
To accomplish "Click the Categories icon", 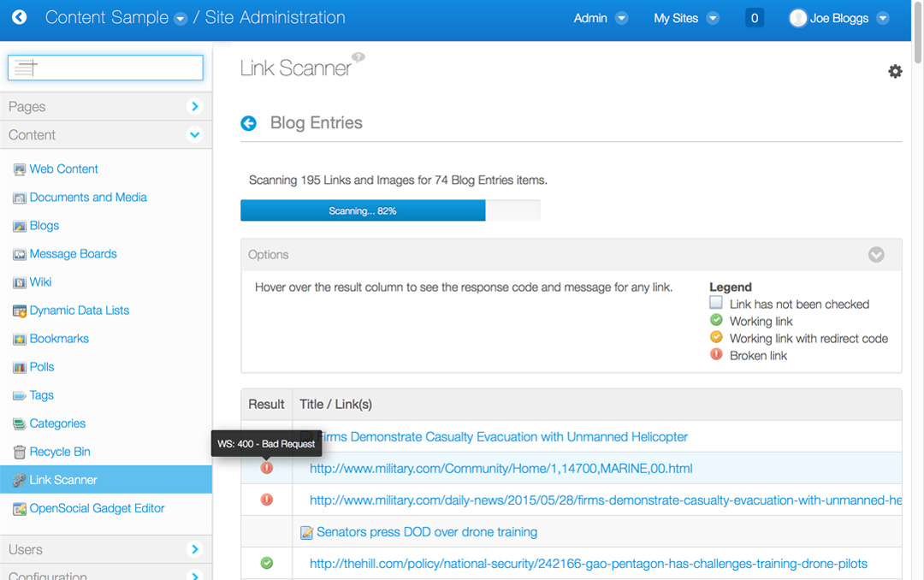I will (x=20, y=423).
